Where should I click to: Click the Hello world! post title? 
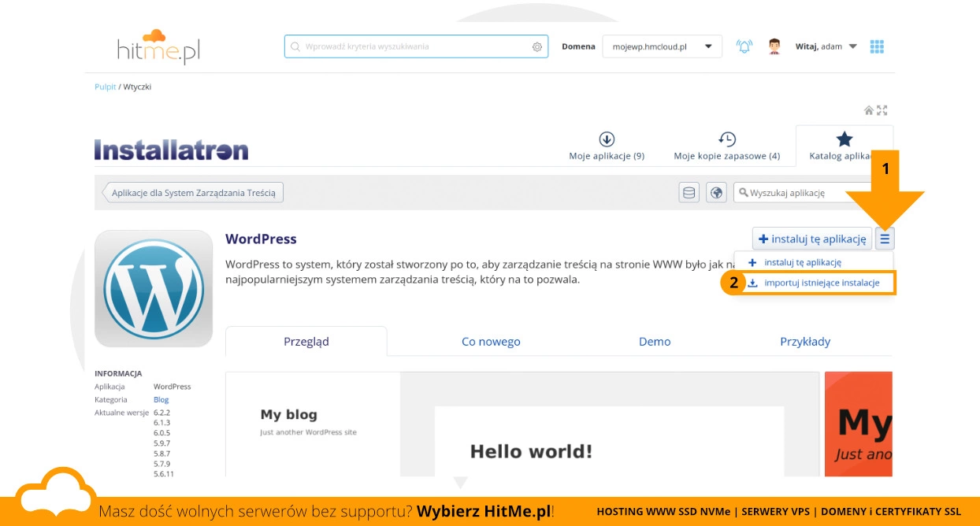tap(531, 451)
